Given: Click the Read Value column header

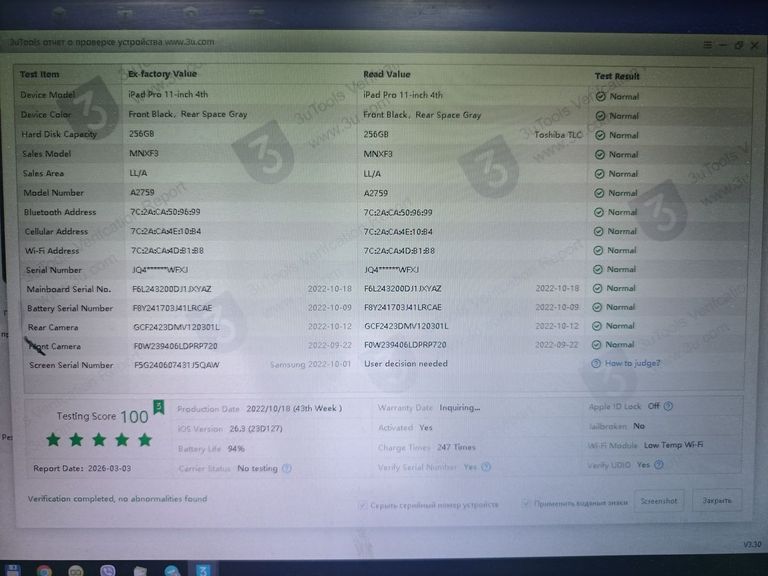Looking at the screenshot, I should 386,74.
